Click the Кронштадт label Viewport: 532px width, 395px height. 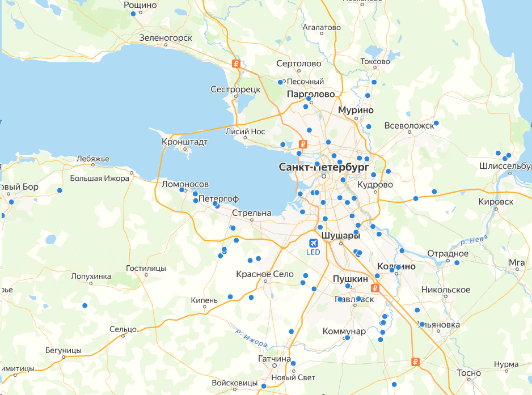tap(184, 142)
